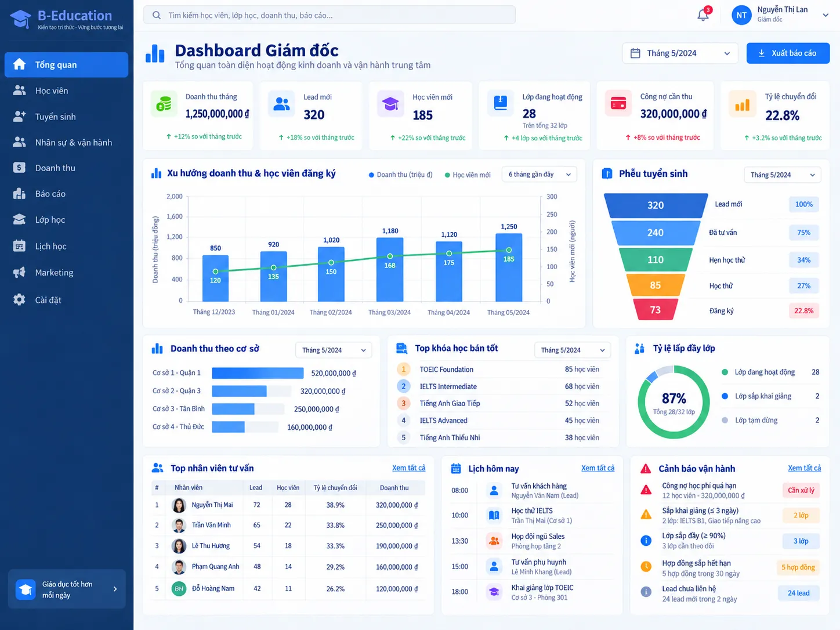Image resolution: width=840 pixels, height=630 pixels.
Task: Click the Lead chưa liên hệ info icon
Action: coord(646,592)
